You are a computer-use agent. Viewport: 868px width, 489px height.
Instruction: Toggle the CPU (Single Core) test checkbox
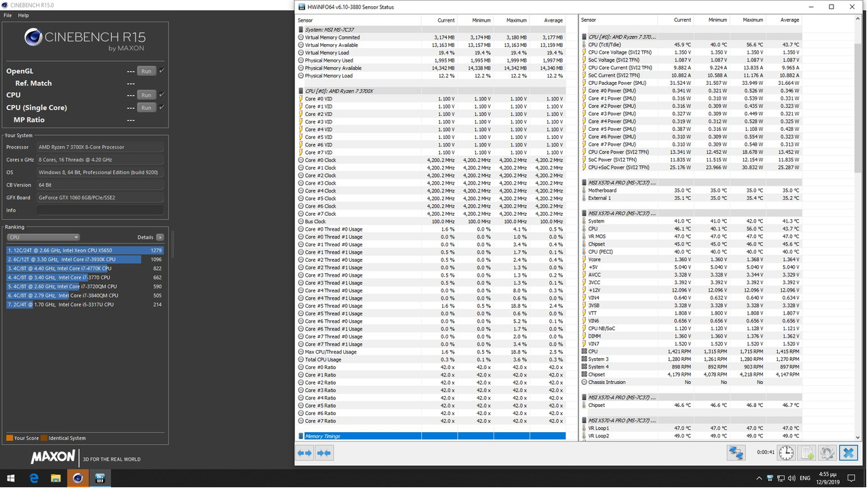coord(161,107)
